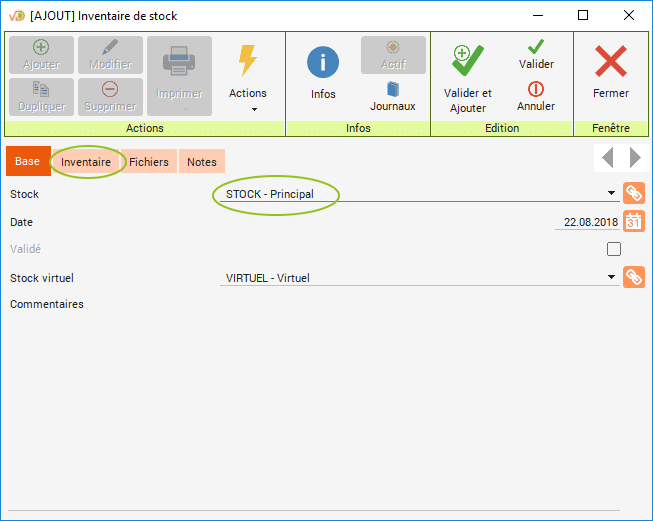Switch to the Fichiers tab
The image size is (653, 521).
[x=149, y=162]
